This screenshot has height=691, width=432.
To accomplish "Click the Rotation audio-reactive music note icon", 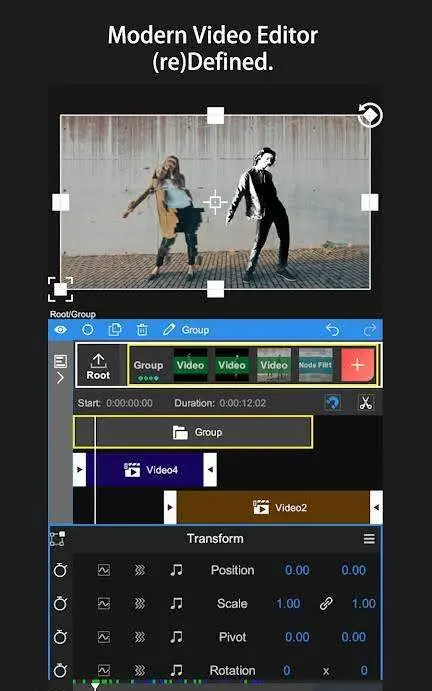I will tap(176, 670).
